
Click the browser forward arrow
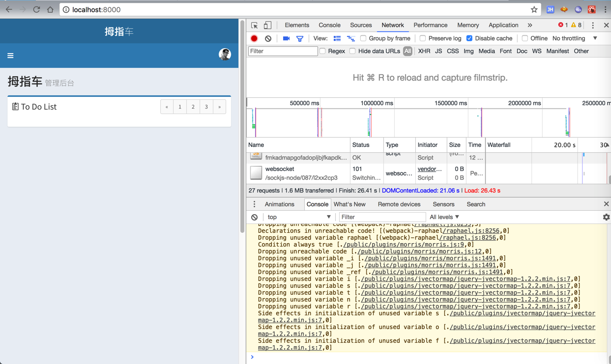pos(23,9)
